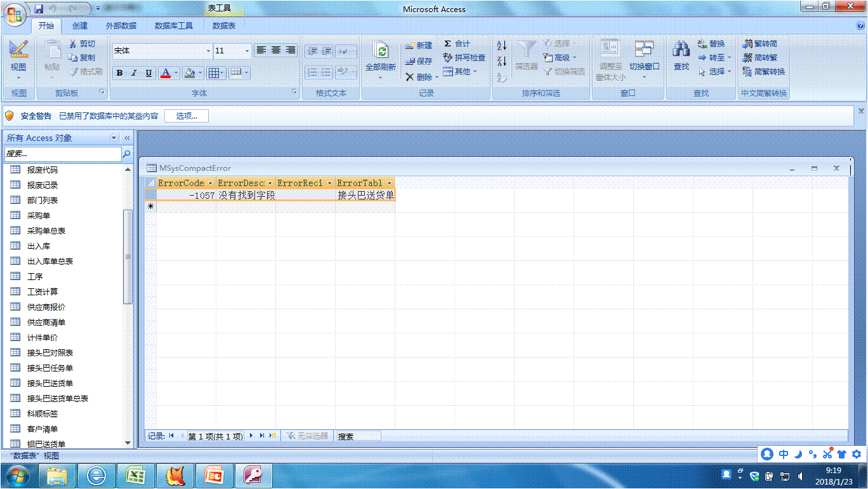868x489 pixels.
Task: Open table 报废代码
Action: 43,170
